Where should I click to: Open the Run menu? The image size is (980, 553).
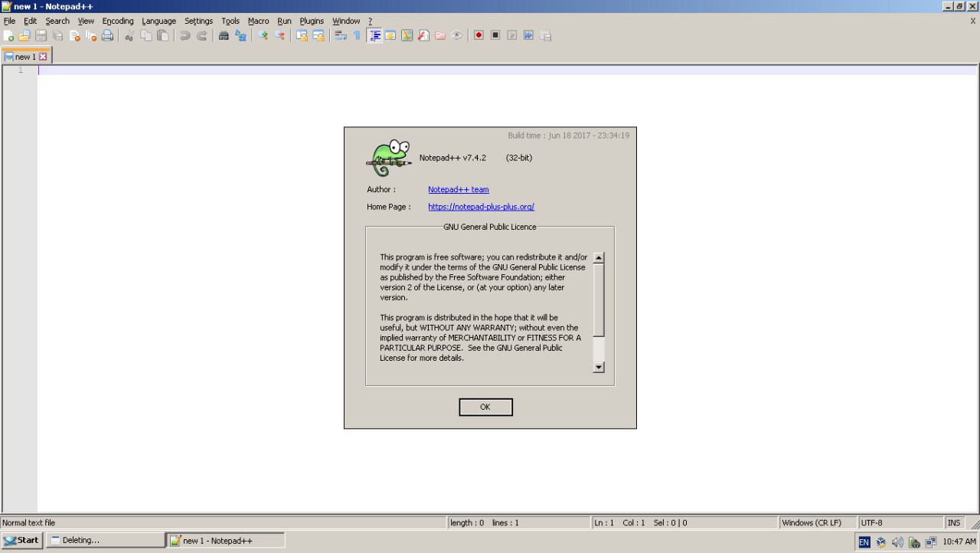pyautogui.click(x=284, y=21)
